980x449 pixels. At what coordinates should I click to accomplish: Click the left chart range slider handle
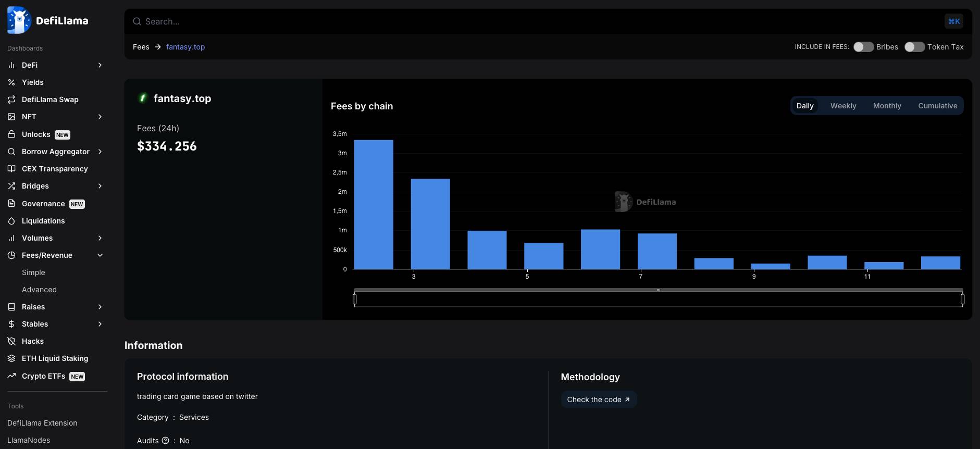pyautogui.click(x=355, y=299)
